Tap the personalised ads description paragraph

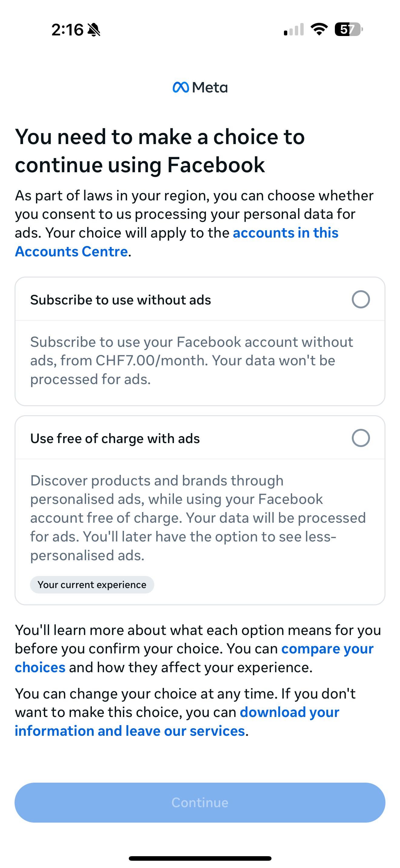point(198,518)
